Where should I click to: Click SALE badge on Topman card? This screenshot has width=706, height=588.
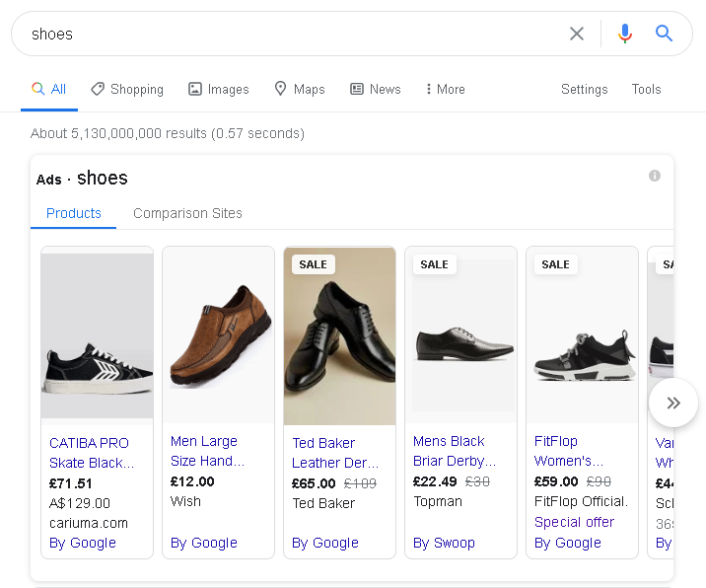coord(434,264)
